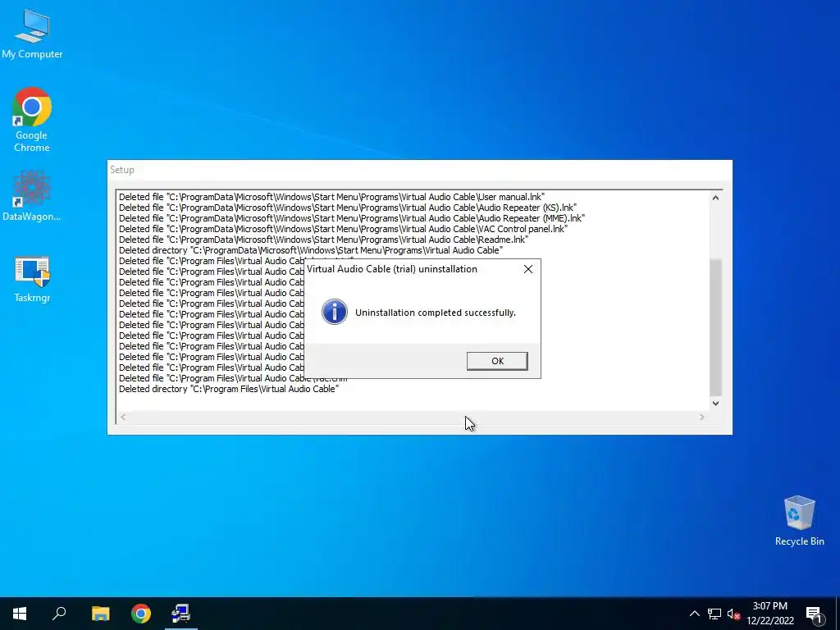Image resolution: width=840 pixels, height=630 pixels.
Task: Select the Taskmgr desktop shortcut
Action: tap(32, 280)
